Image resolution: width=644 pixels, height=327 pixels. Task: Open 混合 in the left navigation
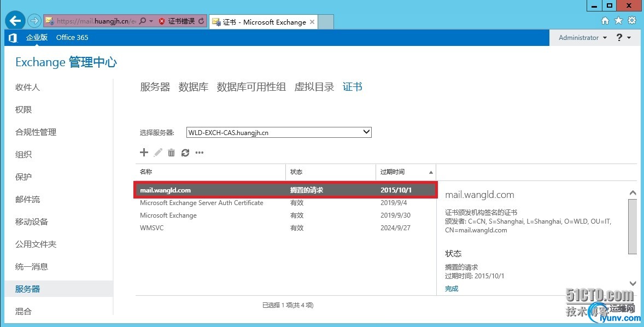24,311
